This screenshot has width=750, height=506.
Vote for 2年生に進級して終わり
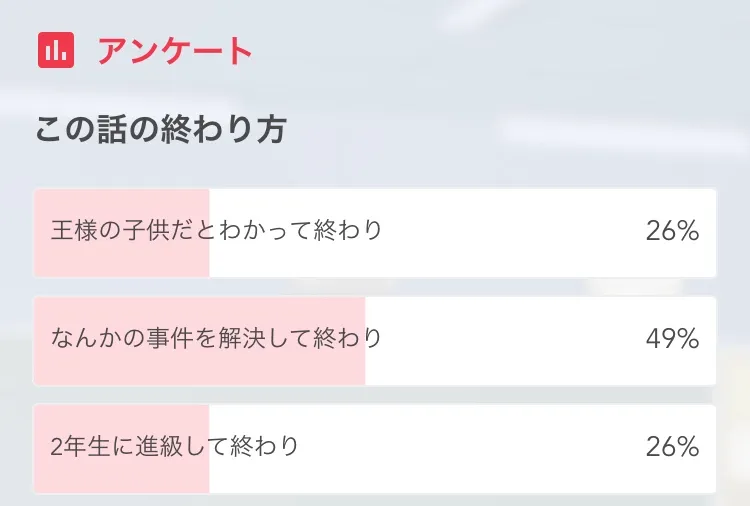pos(175,447)
